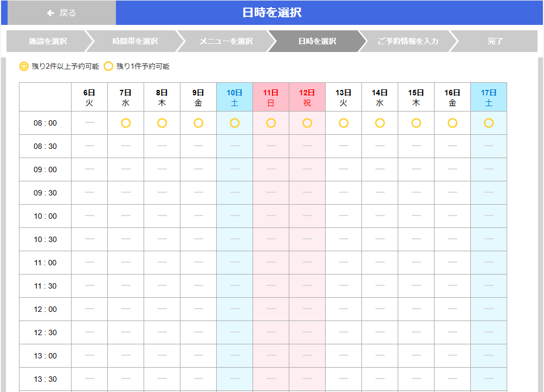Click the availability circle for 16日 金
The image size is (544, 392).
[452, 123]
